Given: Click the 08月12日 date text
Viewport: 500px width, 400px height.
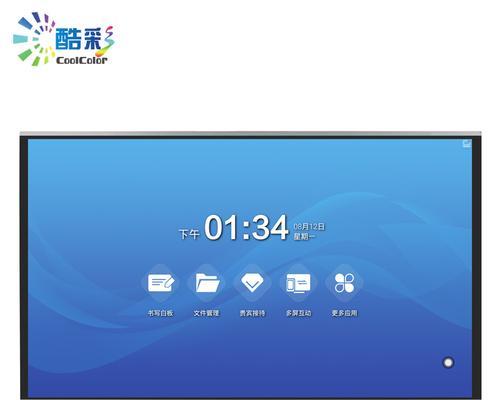Looking at the screenshot, I should (x=309, y=227).
